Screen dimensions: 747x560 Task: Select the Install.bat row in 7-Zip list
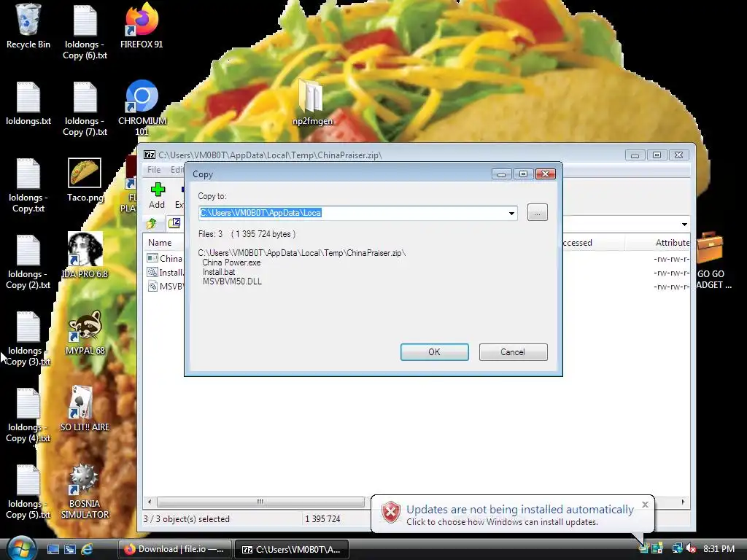(165, 273)
